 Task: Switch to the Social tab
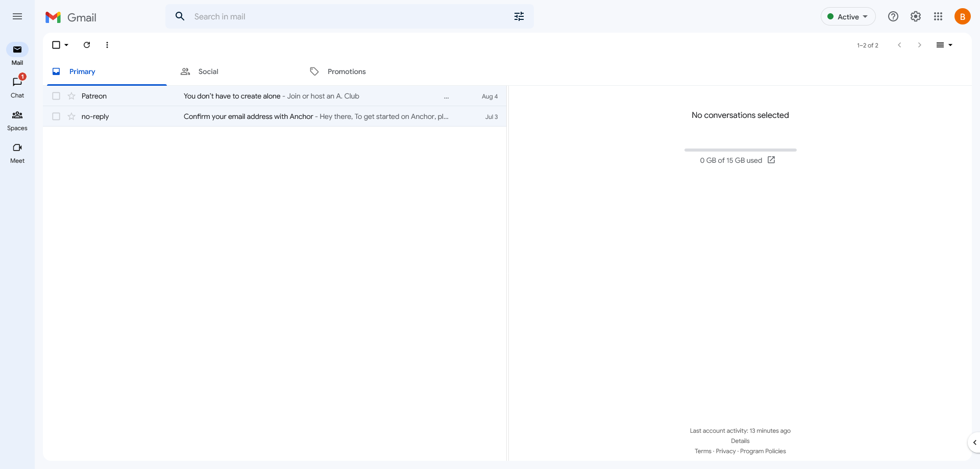[208, 71]
